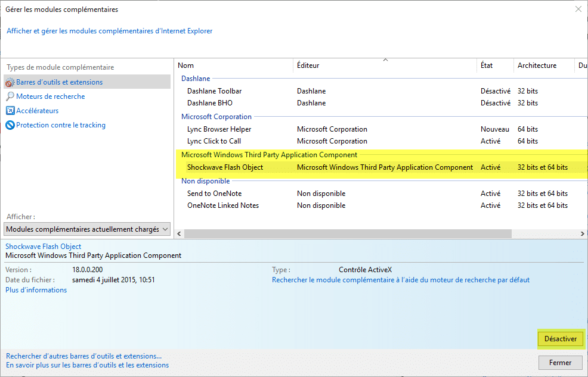This screenshot has width=588, height=377.
Task: Click Désactivé state of Dashlane Toolbar
Action: click(496, 91)
